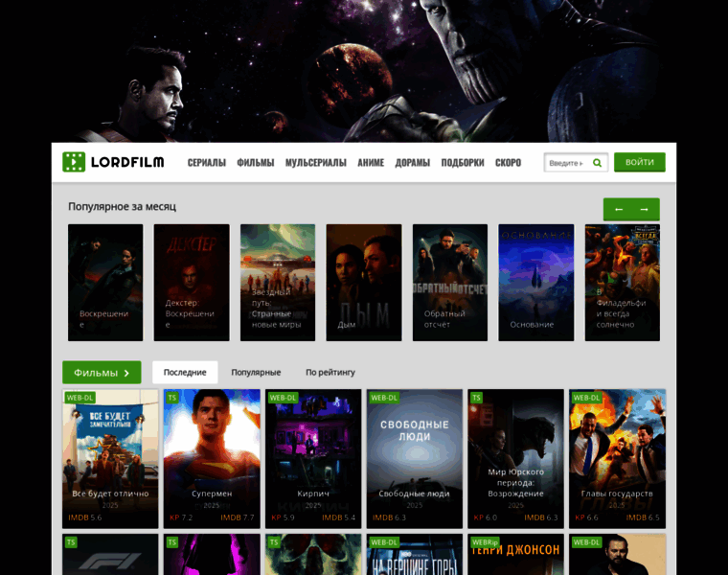Open the Обратный отсчёт poster

[x=450, y=283]
